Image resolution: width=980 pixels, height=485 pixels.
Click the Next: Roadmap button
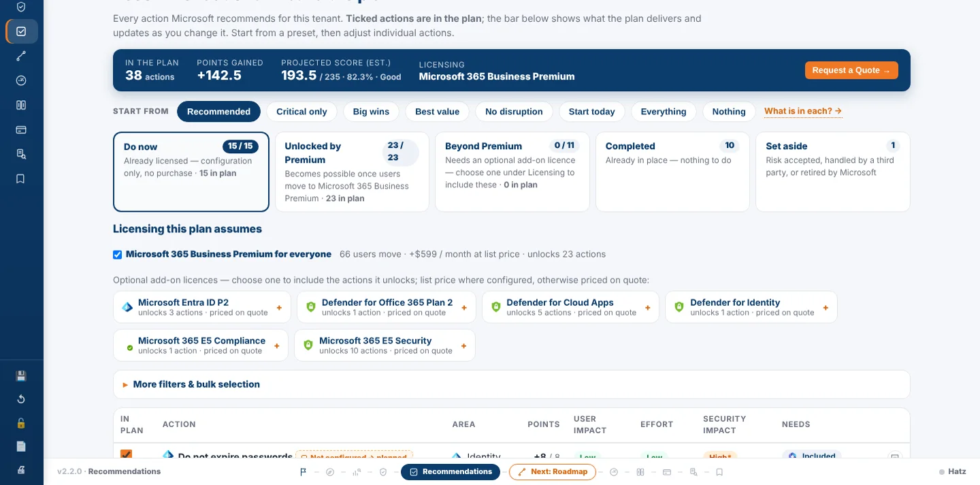coord(553,472)
